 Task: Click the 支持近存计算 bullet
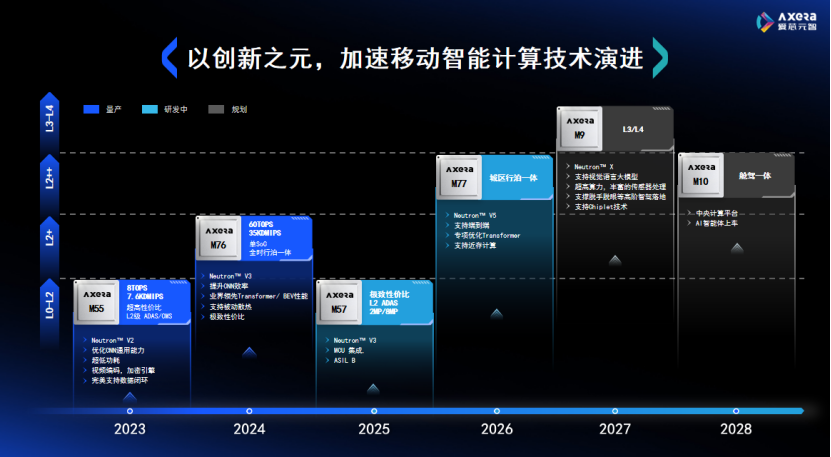pyautogui.click(x=475, y=245)
